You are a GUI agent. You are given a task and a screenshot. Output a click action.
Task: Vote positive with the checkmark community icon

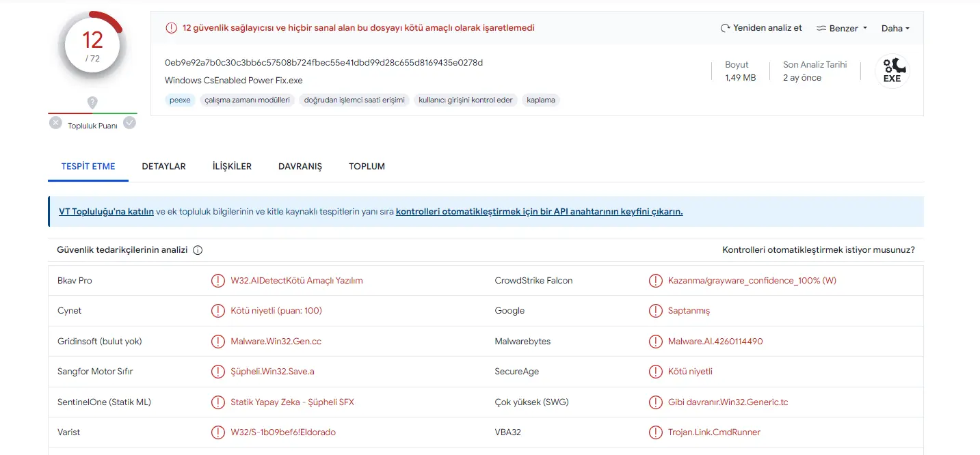coord(130,123)
